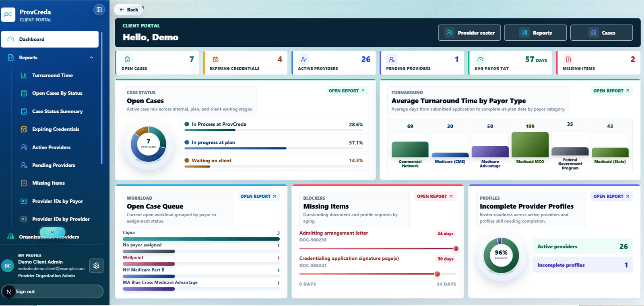This screenshot has width=644, height=306.
Task: Click the Incomplete profiles 1 row
Action: point(582,265)
